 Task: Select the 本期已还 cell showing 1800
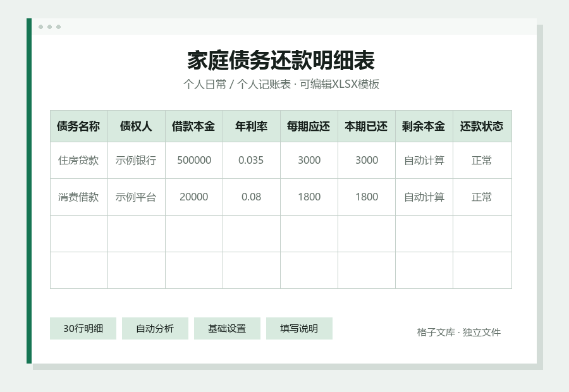point(367,197)
